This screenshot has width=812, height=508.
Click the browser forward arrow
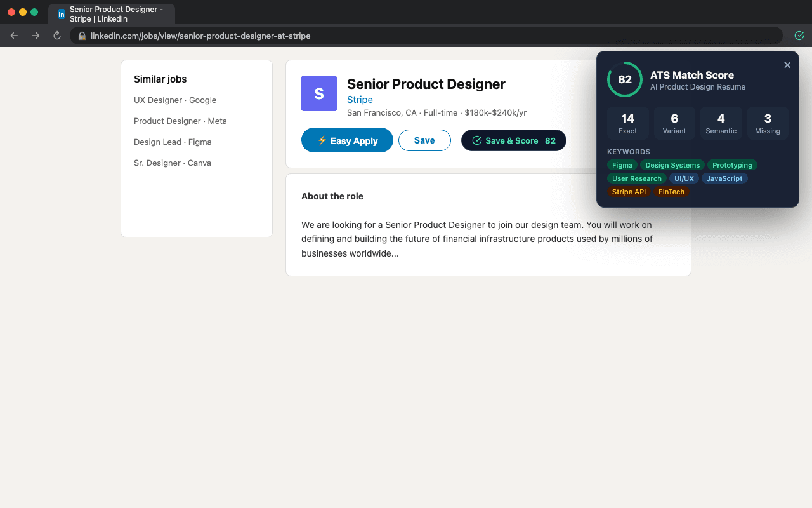(36, 36)
